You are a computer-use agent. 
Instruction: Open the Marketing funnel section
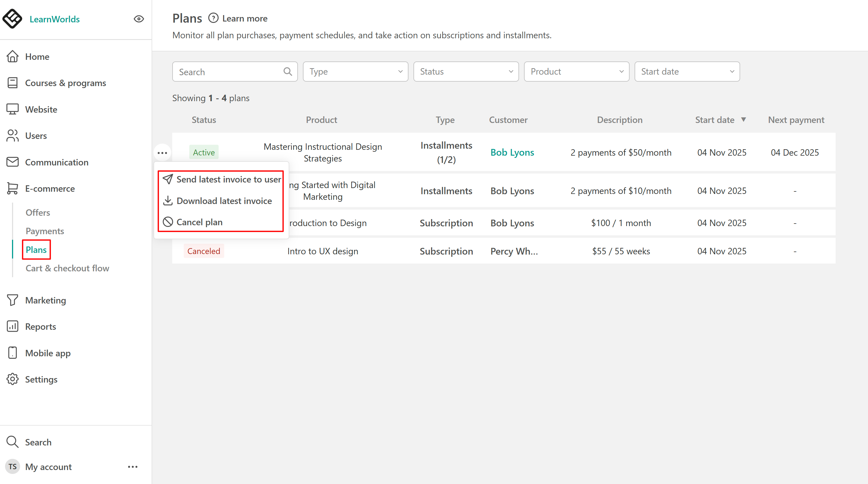(46, 300)
